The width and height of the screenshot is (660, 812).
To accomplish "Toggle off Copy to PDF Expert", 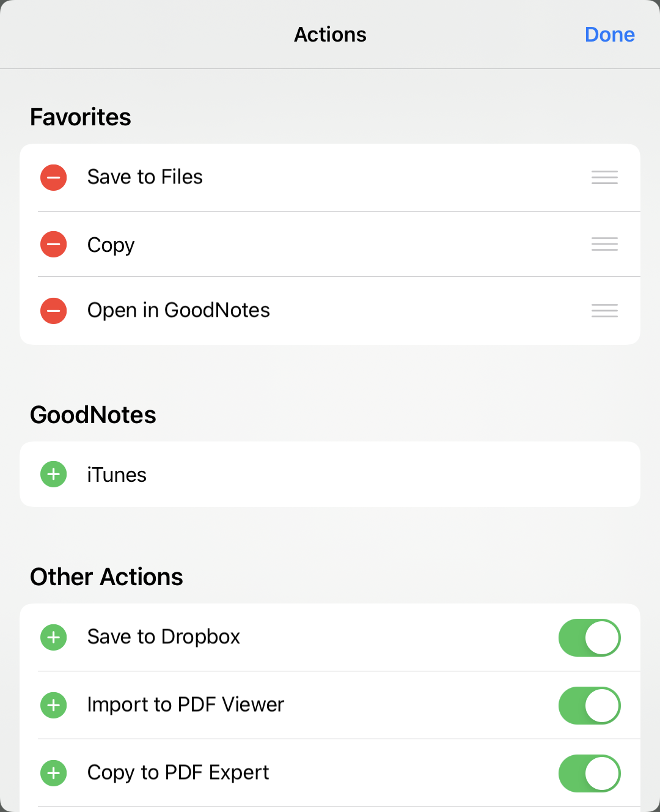I will (589, 773).
